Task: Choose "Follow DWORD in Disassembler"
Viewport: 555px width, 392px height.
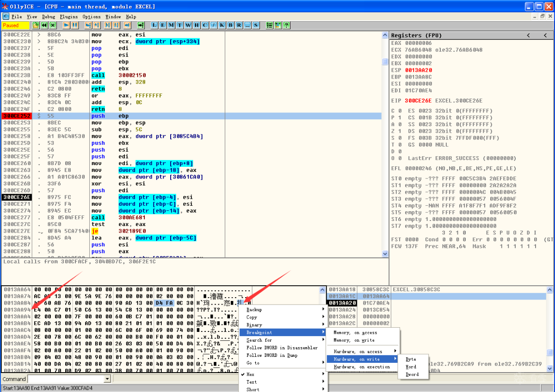Action: click(282, 348)
